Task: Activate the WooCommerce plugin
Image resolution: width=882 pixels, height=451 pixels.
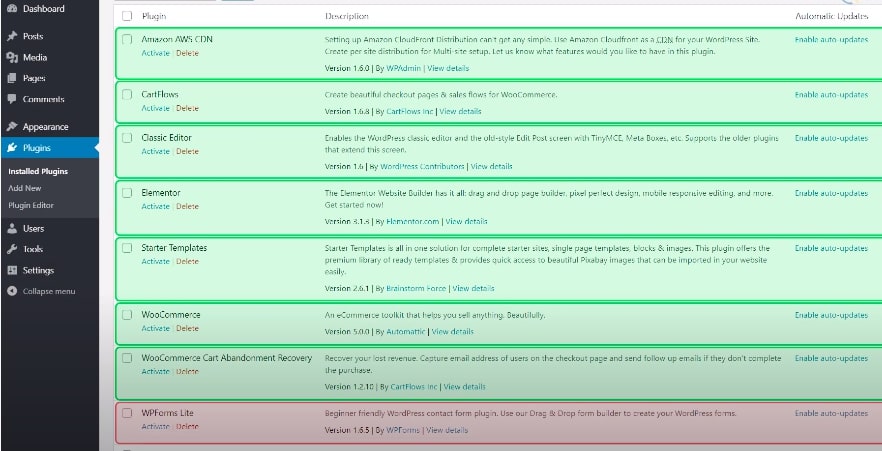Action: click(x=155, y=329)
